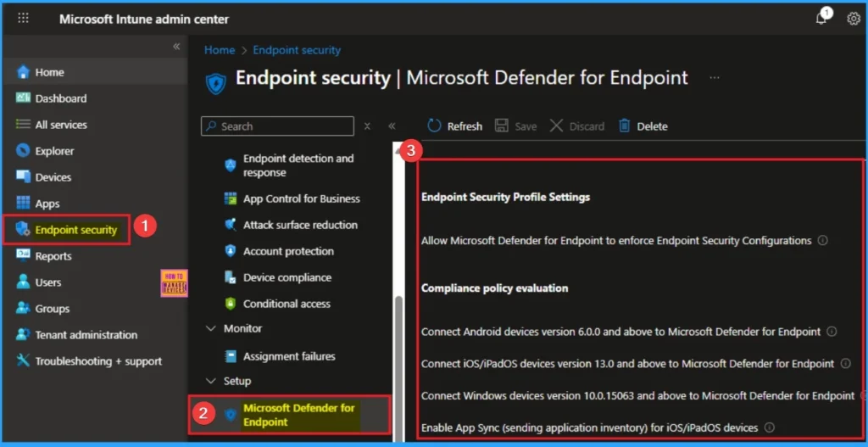Collapse the Monitor section chevron

coord(210,328)
